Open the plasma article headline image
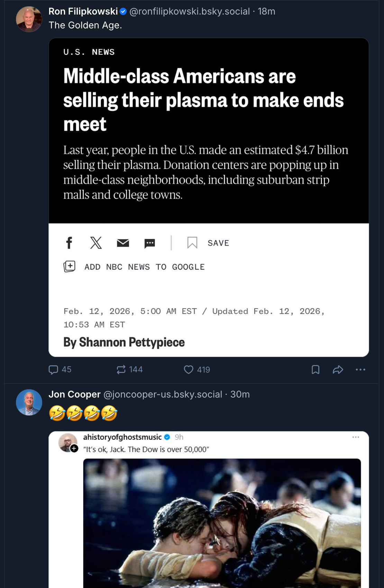Screen dimensions: 384x588 [209, 131]
